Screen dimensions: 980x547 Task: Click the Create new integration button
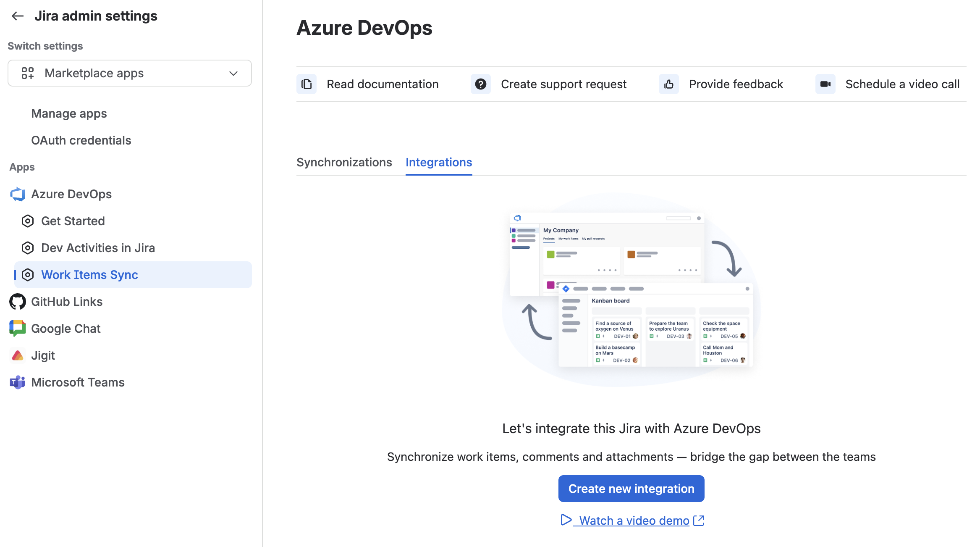pos(631,489)
